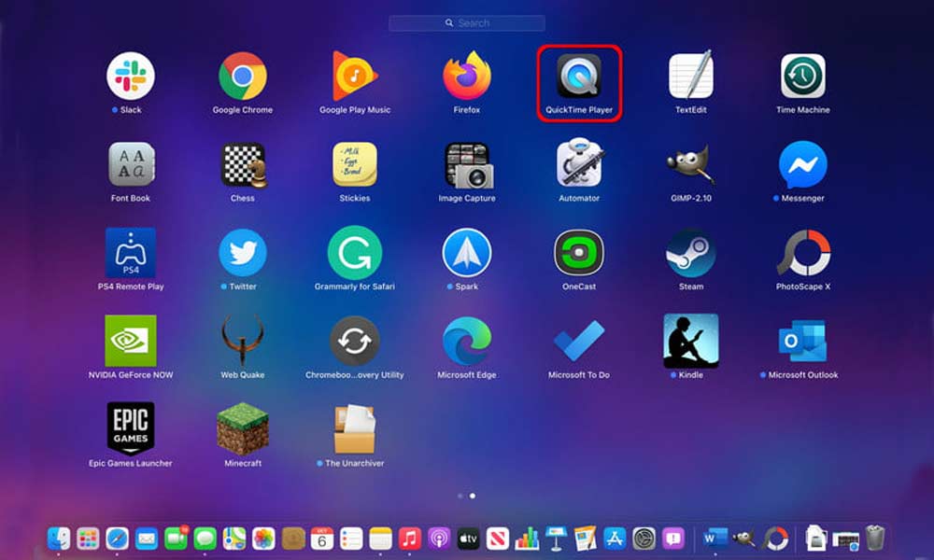Launch the Kindle reading app

coord(690,345)
